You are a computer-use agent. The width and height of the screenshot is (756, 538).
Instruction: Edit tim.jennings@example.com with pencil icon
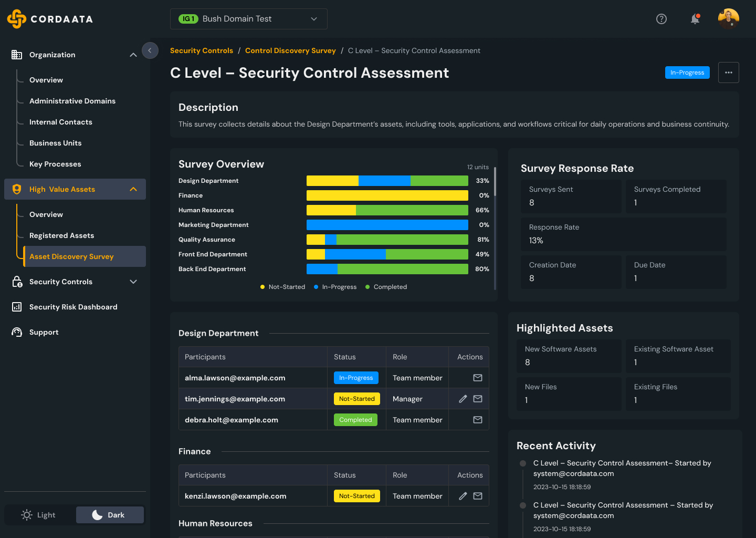click(463, 399)
